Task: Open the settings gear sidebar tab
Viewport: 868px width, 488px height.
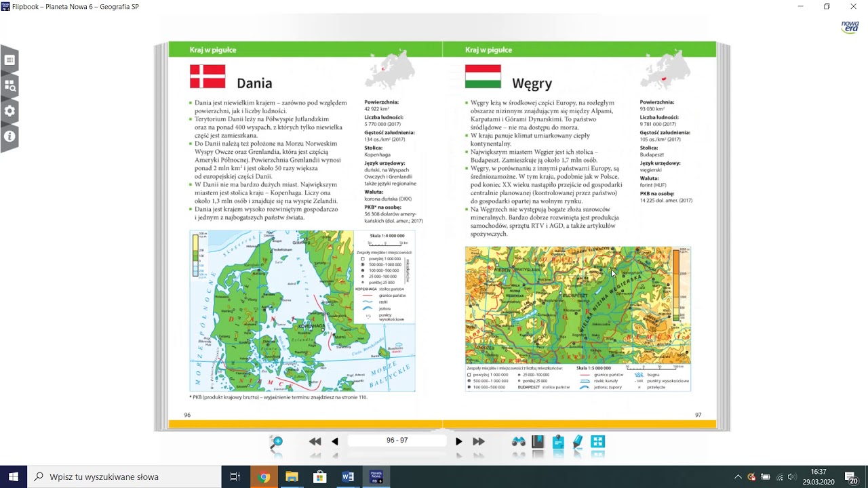Action: (9, 111)
